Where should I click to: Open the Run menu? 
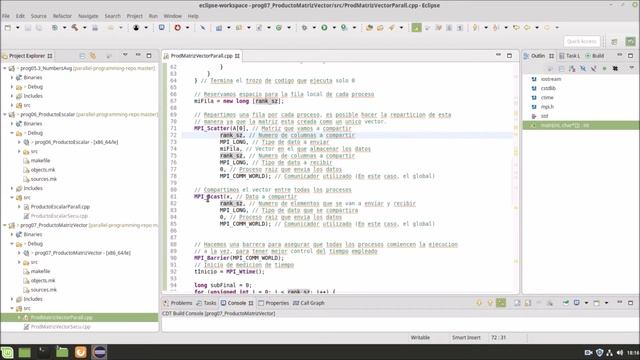coord(153,16)
